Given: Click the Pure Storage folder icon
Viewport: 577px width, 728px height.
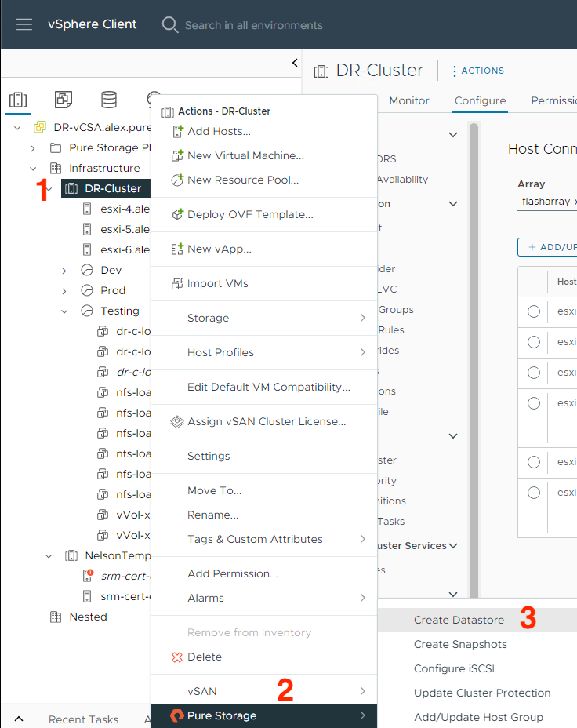Looking at the screenshot, I should click(56, 147).
